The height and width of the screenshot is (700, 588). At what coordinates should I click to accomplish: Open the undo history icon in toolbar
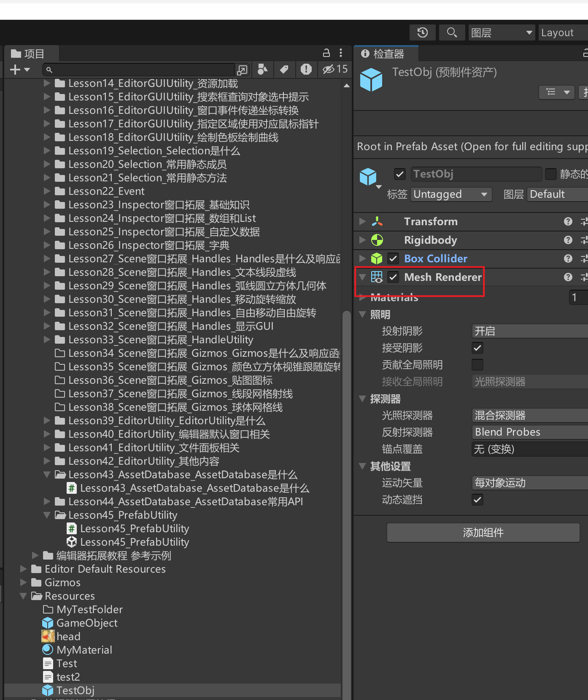tap(422, 32)
